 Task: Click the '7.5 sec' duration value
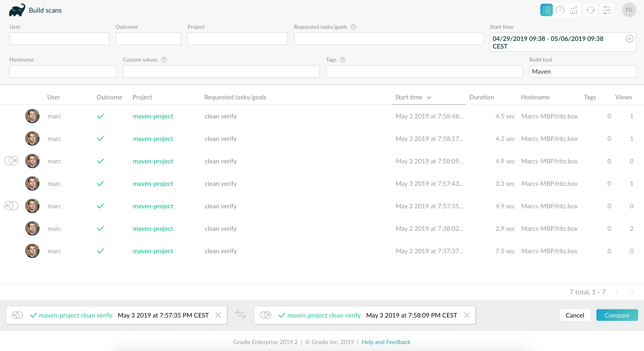(505, 251)
